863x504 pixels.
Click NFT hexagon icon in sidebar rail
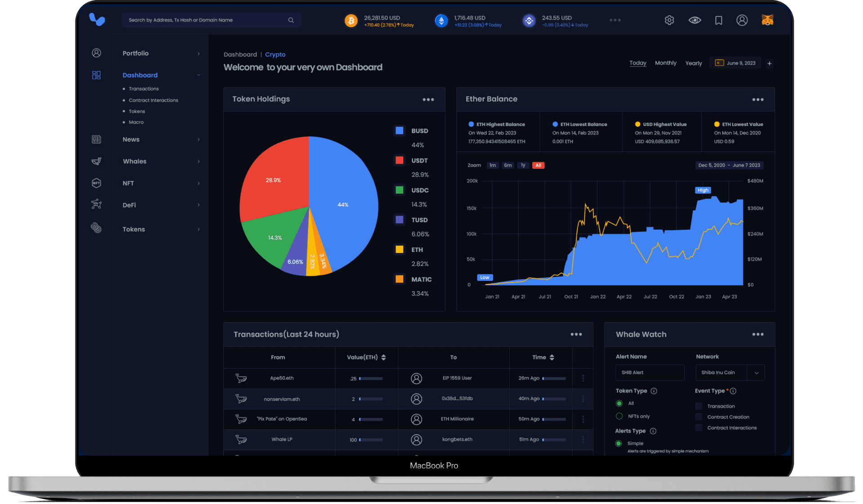pos(96,183)
